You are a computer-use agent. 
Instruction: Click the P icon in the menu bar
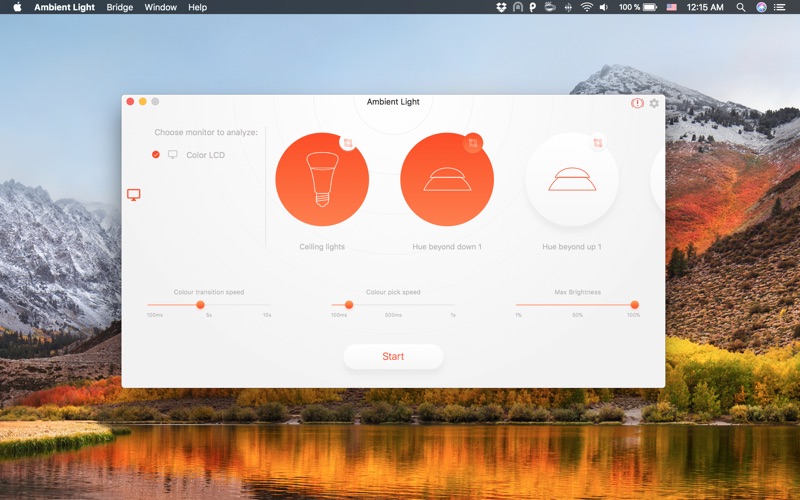[533, 7]
